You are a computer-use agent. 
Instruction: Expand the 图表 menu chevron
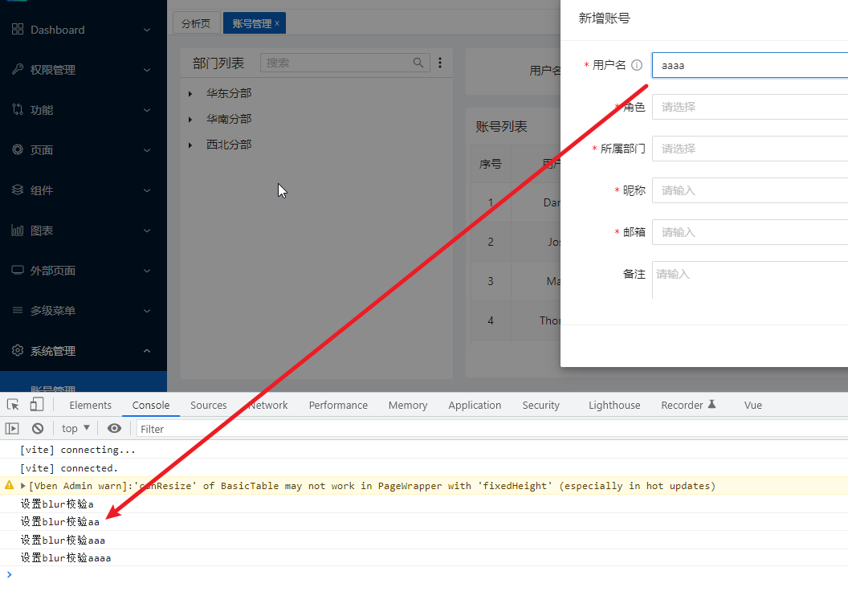click(147, 230)
